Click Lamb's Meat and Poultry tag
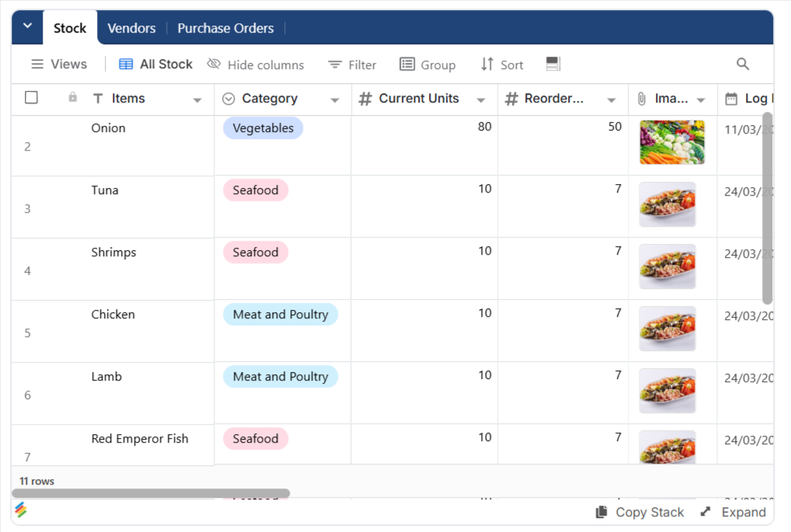Viewport: 791px width, 532px height. (x=281, y=376)
